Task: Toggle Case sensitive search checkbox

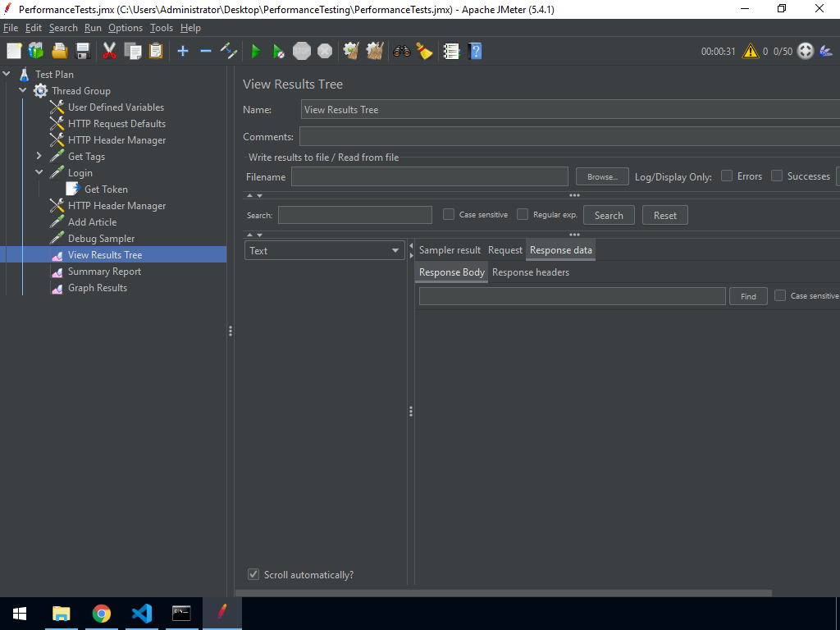Action: point(449,214)
